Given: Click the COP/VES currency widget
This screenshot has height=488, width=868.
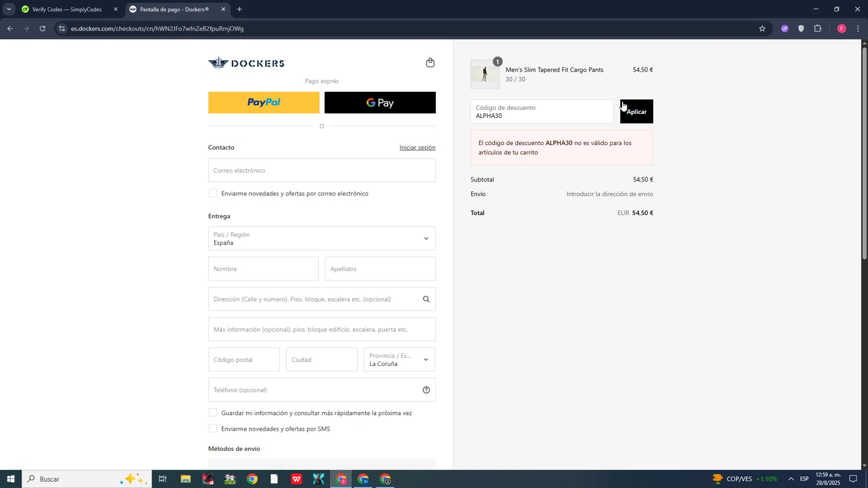Looking at the screenshot, I should click(745, 479).
